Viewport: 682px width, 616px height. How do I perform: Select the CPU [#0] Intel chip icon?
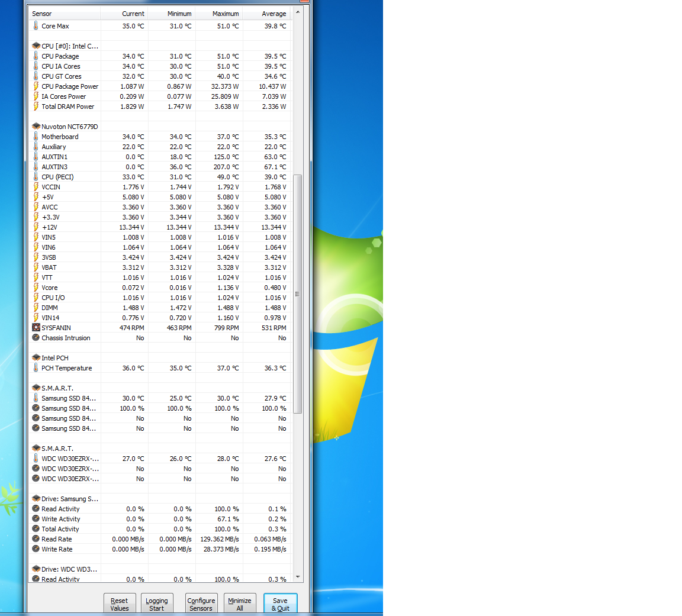tap(36, 46)
